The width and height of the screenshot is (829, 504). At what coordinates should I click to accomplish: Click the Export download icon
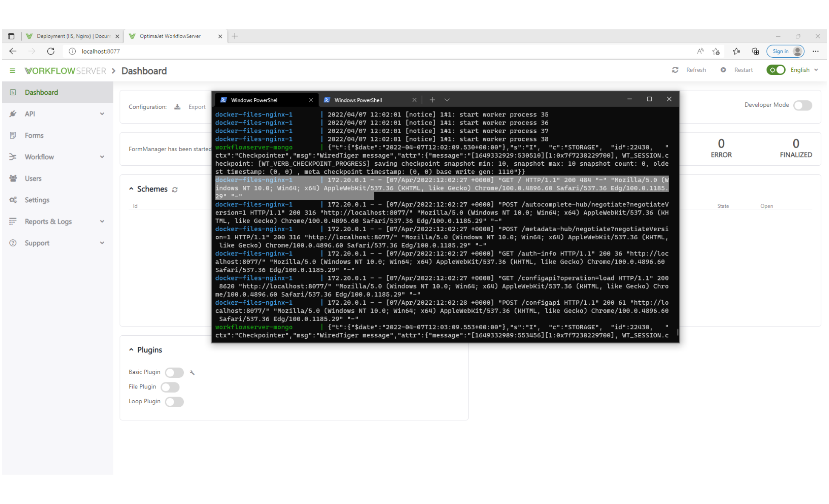tap(177, 107)
